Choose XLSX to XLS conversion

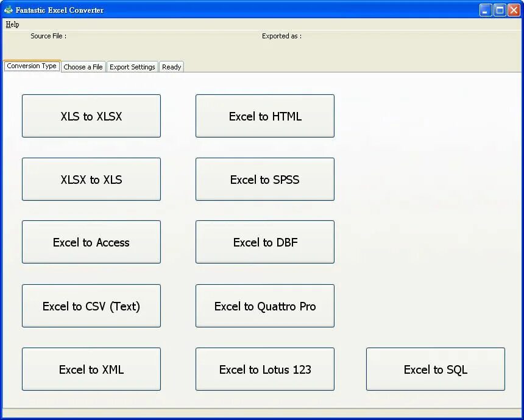click(x=91, y=180)
